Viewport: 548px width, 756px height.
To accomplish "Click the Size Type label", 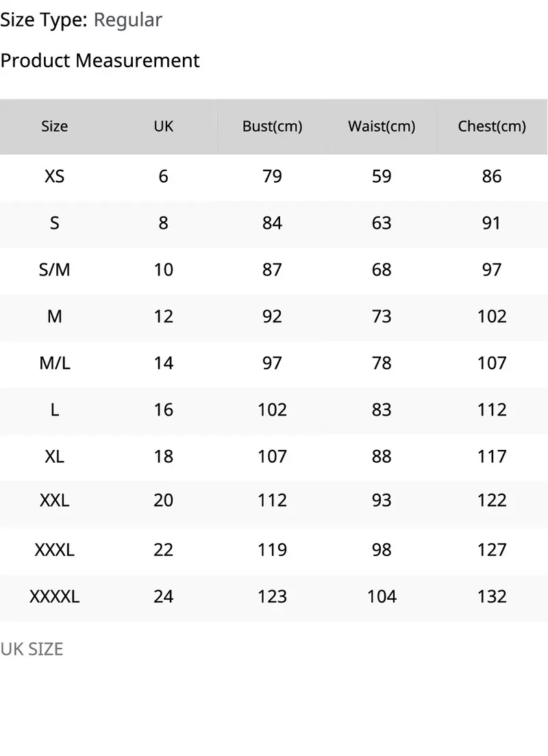I will tap(44, 20).
